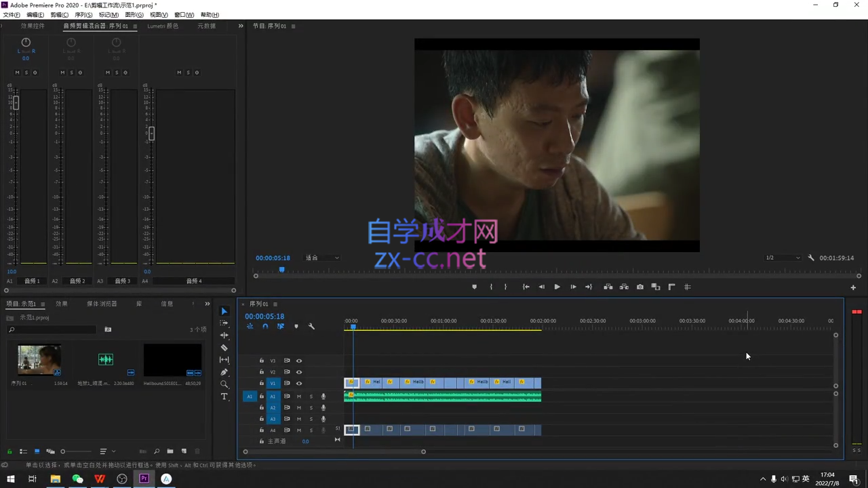Mute timeline track A1

point(299,396)
